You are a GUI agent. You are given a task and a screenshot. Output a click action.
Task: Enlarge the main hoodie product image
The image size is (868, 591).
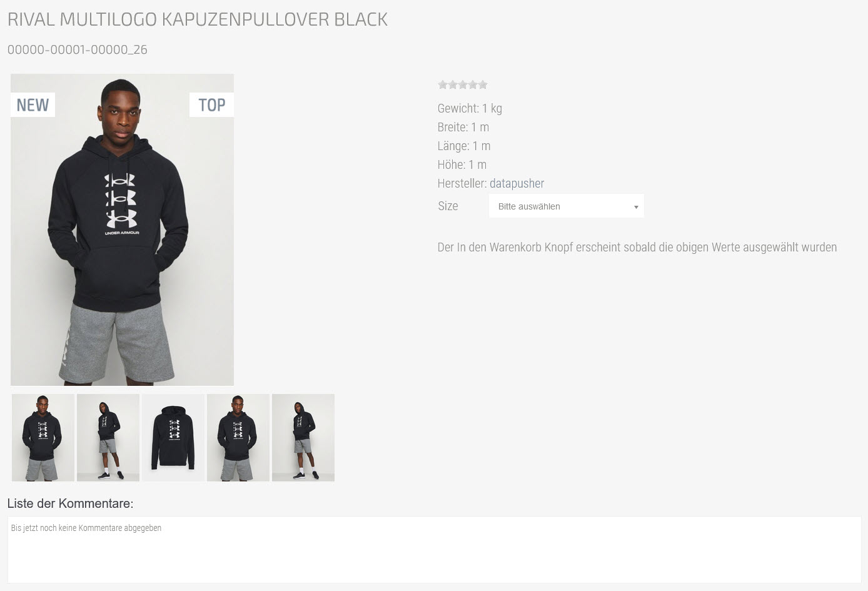point(122,230)
